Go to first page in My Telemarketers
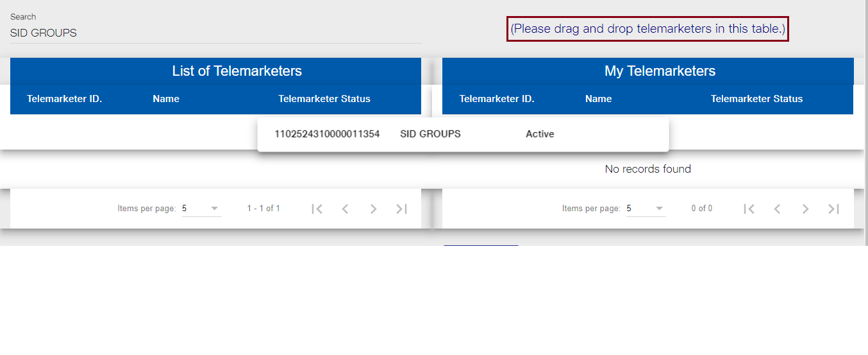The width and height of the screenshot is (868, 355). coord(749,209)
